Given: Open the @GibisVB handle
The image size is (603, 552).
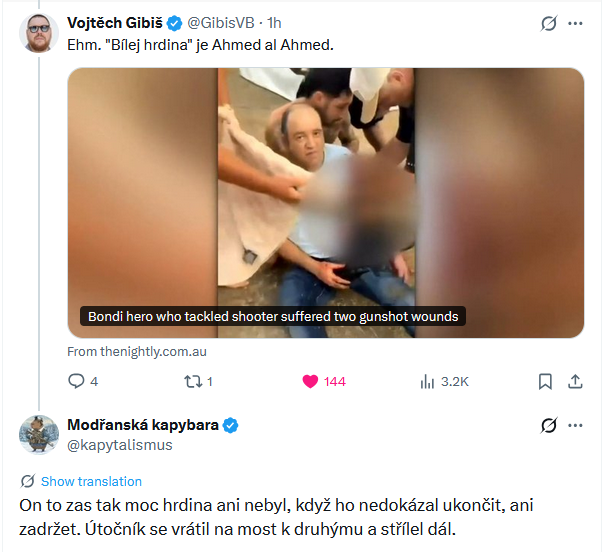Looking at the screenshot, I should coord(221,23).
